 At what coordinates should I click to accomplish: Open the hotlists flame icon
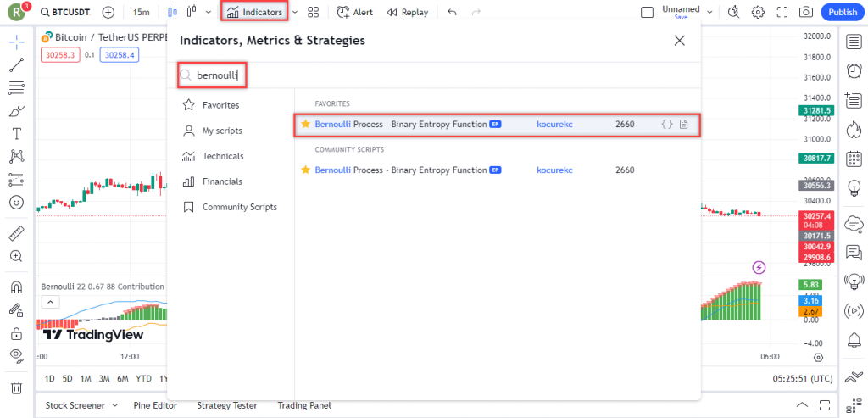(854, 130)
